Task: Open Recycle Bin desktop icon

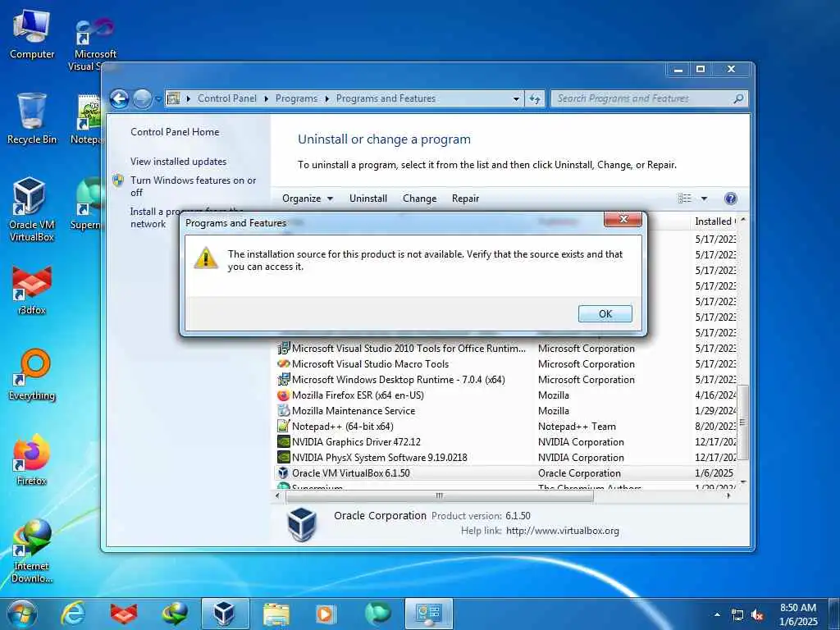Action: coord(32,119)
